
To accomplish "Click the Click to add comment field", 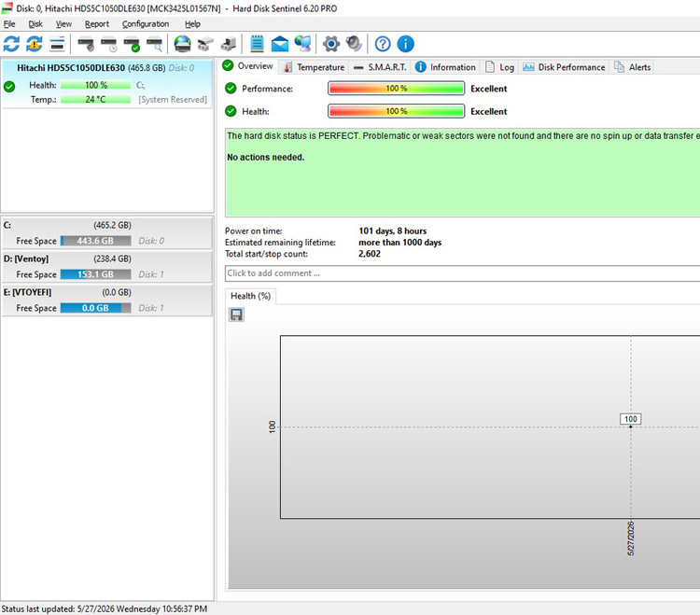I will coord(463,273).
